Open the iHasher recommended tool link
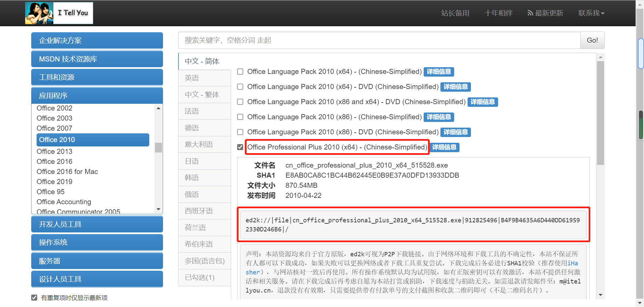 pyautogui.click(x=573, y=263)
